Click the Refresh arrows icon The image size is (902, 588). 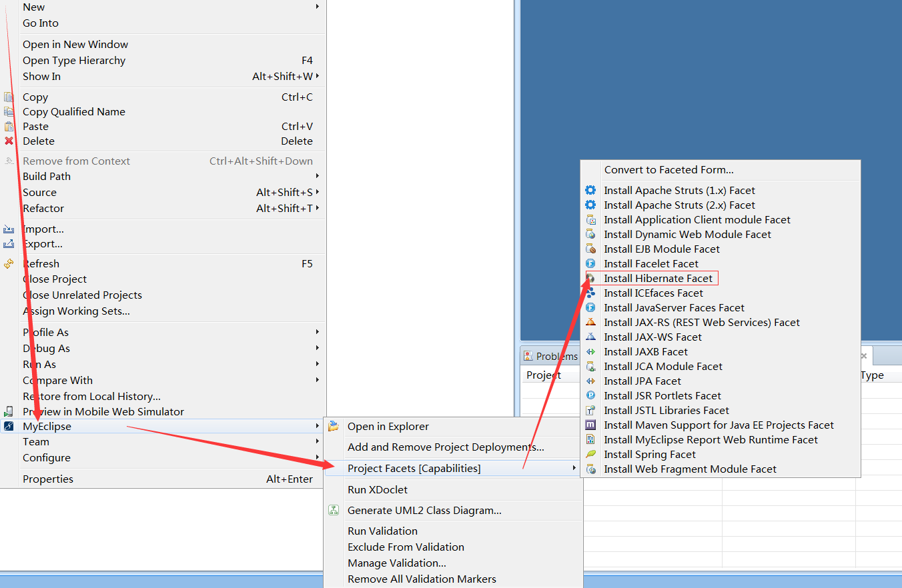click(x=9, y=263)
